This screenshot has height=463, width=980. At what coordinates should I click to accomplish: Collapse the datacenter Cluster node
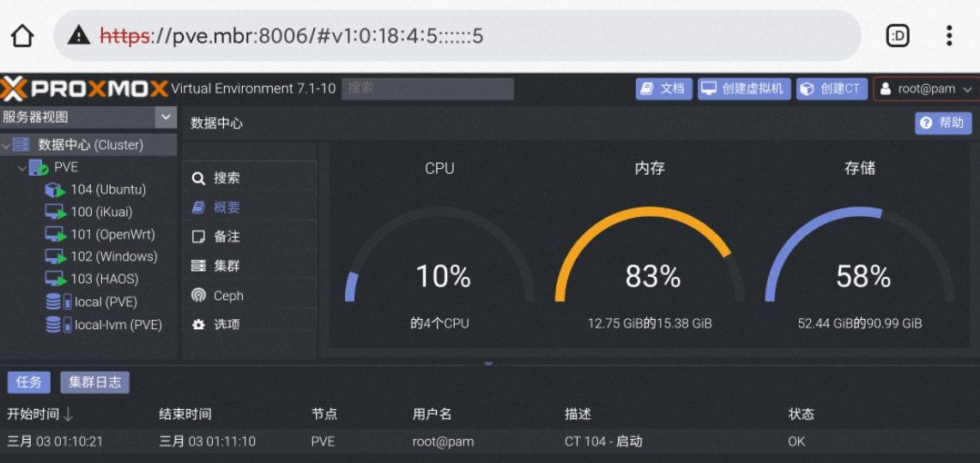click(x=7, y=145)
